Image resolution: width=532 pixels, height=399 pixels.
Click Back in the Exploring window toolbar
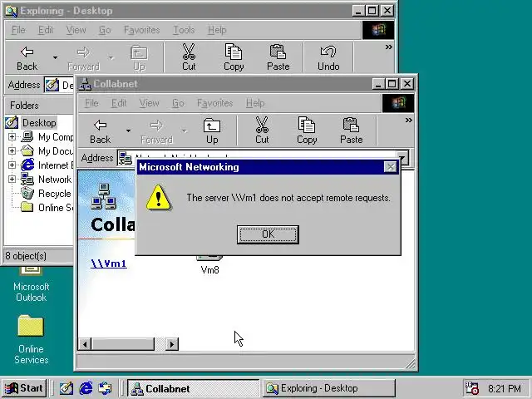click(x=27, y=58)
